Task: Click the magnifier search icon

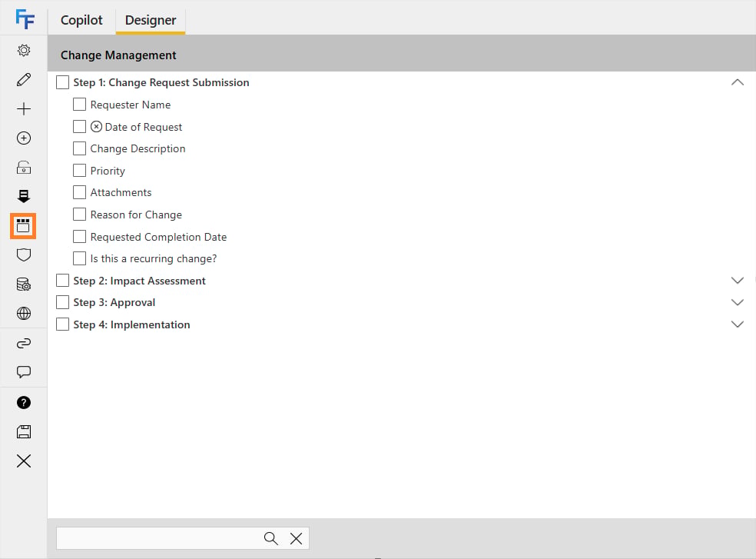Action: [271, 538]
